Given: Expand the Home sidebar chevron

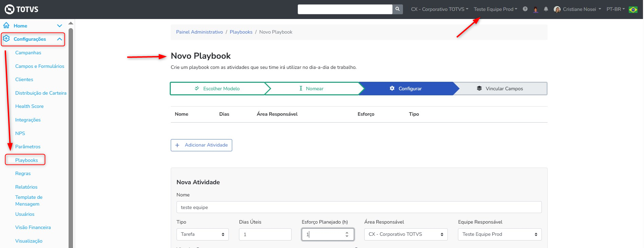Looking at the screenshot, I should coord(59,26).
